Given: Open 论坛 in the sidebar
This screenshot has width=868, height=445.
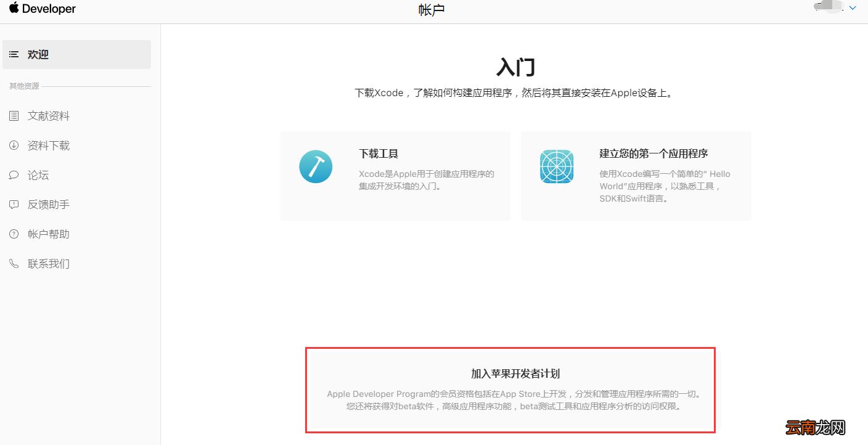Looking at the screenshot, I should pos(38,175).
